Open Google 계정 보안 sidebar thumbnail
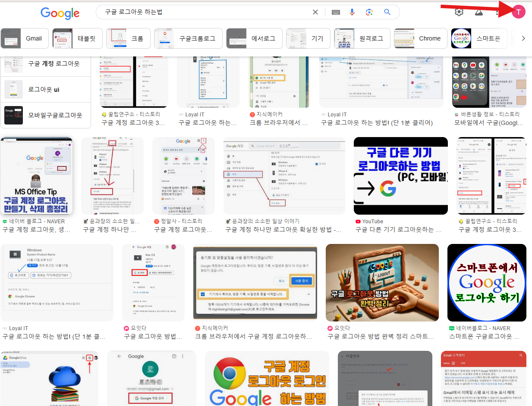Image resolution: width=532 pixels, height=406 pixels. tap(284, 176)
